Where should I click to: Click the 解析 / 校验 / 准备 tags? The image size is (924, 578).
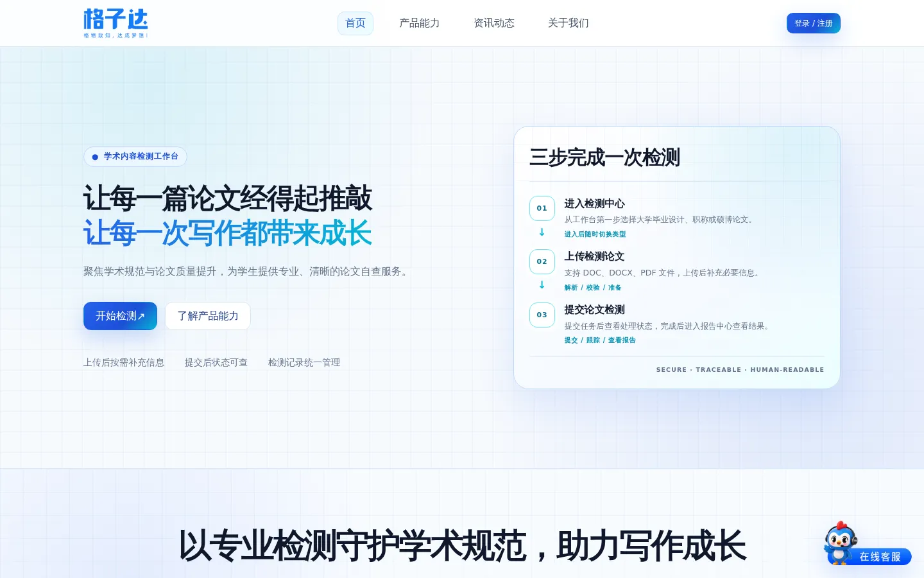pos(593,288)
